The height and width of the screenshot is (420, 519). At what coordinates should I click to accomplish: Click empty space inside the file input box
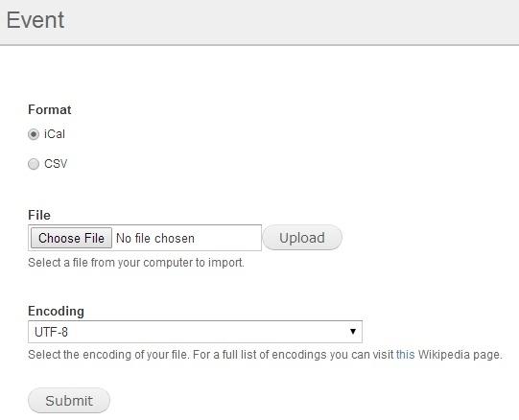coord(228,238)
